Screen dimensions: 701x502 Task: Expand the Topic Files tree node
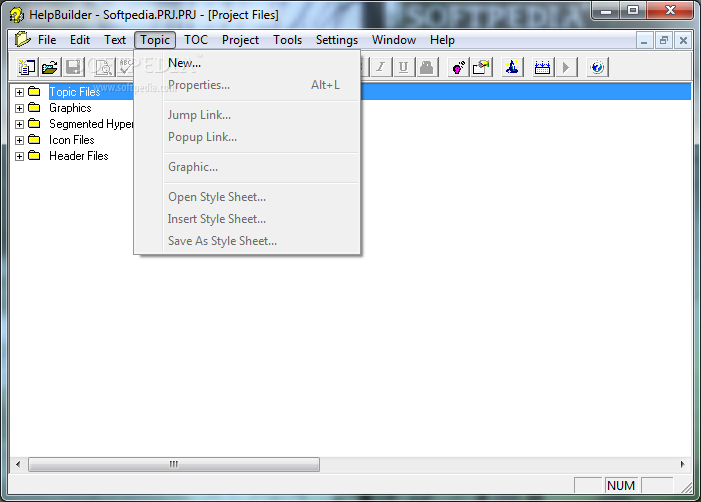coord(19,93)
